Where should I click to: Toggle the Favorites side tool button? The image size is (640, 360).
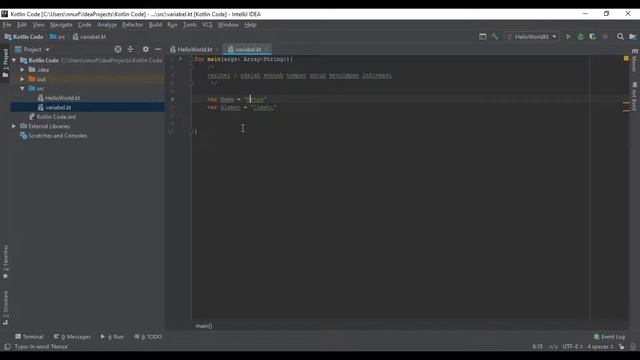5,262
